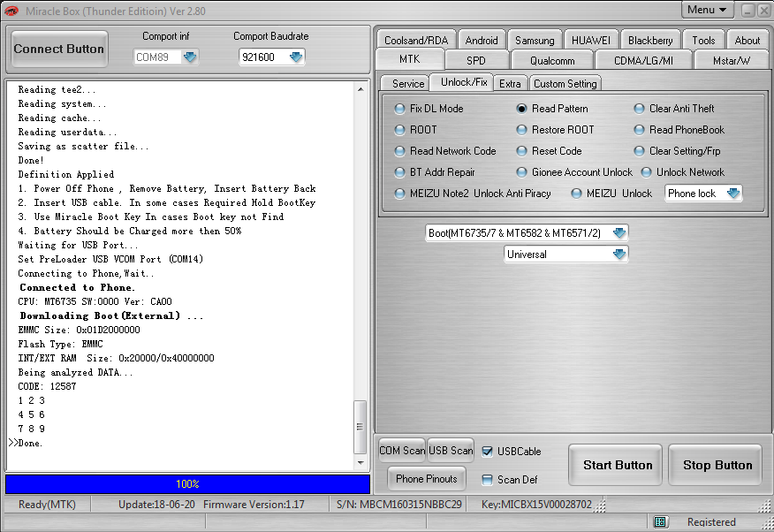Open the Comport Baudrate 921600 dropdown
The image size is (774, 532).
pyautogui.click(x=296, y=57)
